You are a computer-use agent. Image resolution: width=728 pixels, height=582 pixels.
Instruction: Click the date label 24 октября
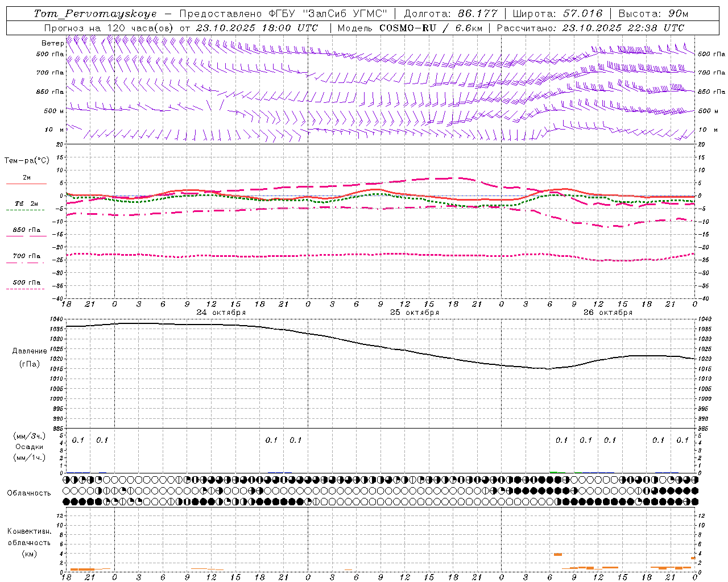[x=221, y=312]
